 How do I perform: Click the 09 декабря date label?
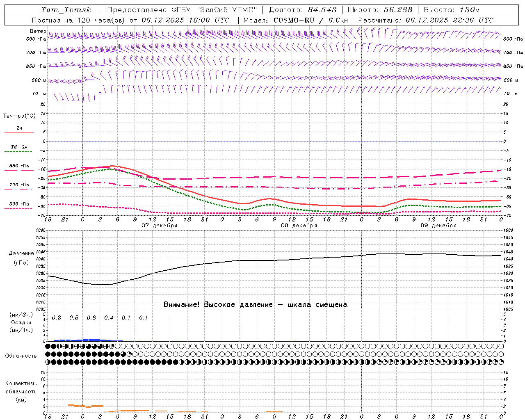[438, 226]
